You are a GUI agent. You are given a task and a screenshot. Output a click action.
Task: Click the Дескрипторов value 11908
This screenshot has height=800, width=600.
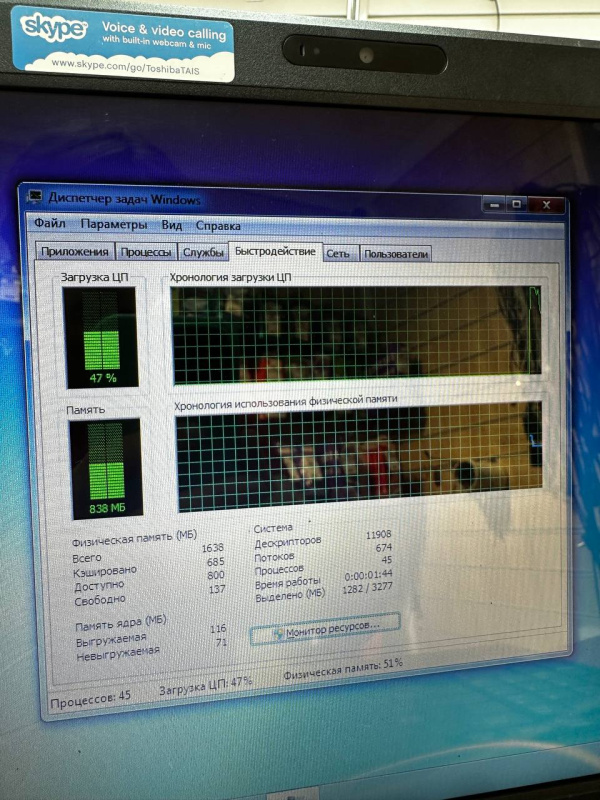(x=379, y=535)
